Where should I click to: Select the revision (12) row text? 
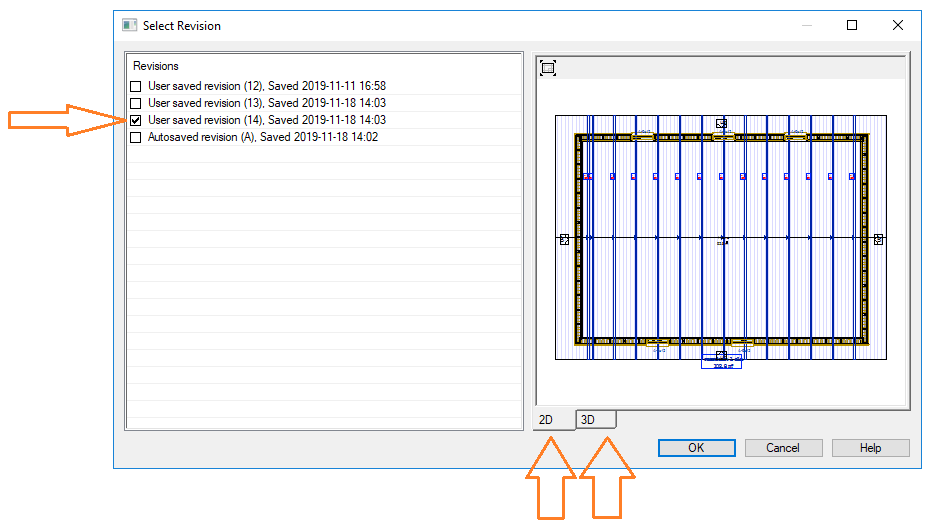click(x=266, y=87)
